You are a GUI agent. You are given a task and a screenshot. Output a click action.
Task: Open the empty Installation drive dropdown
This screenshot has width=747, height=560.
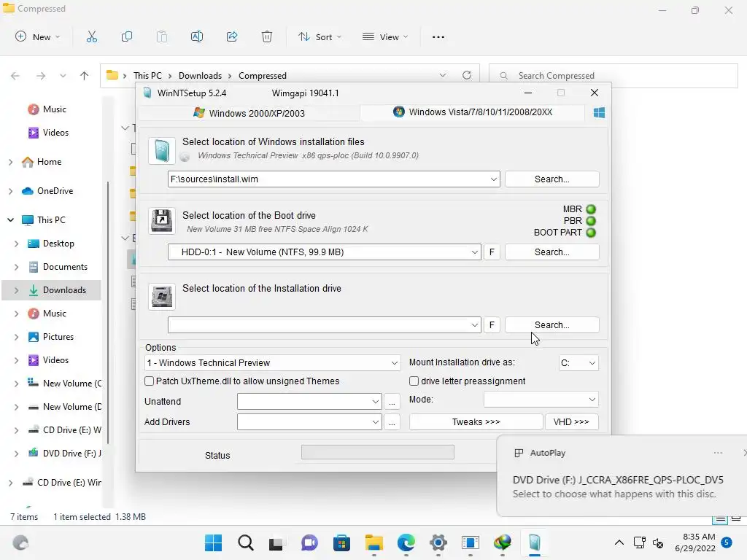pos(474,324)
